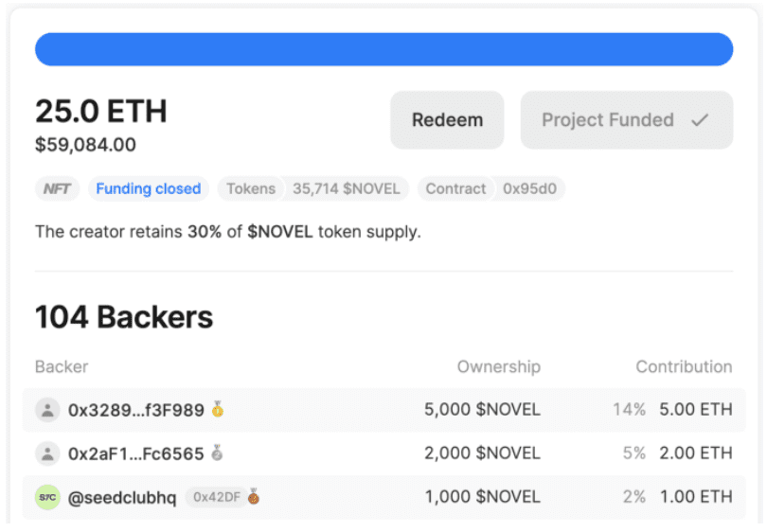Open the @seedclubhq backer profile
The width and height of the screenshot is (767, 532).
(122, 497)
